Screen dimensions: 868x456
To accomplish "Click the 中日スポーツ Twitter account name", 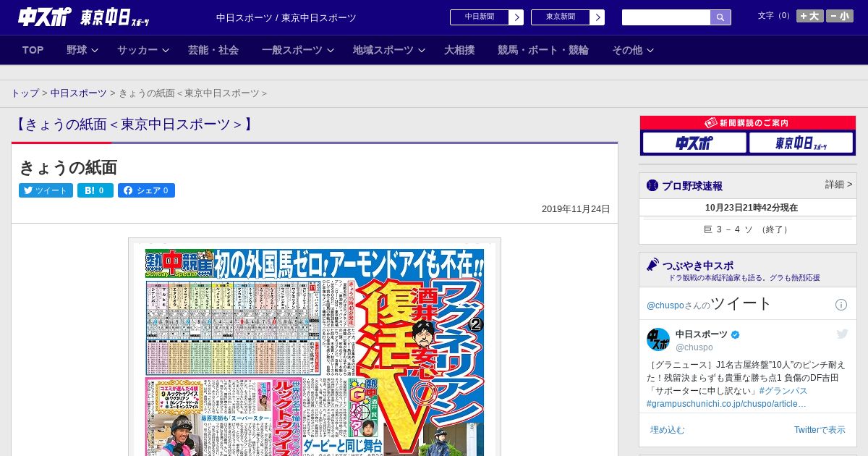I will click(x=702, y=334).
